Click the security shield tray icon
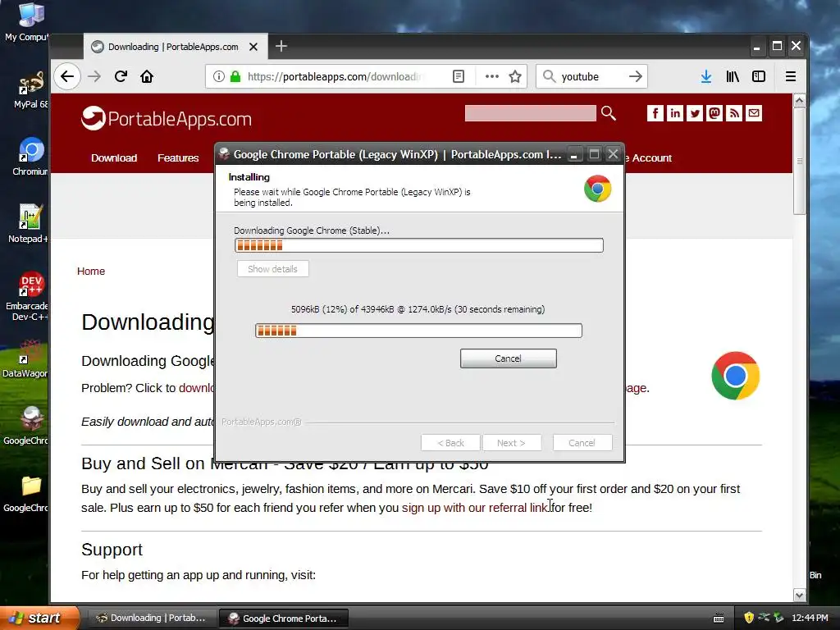 749,618
